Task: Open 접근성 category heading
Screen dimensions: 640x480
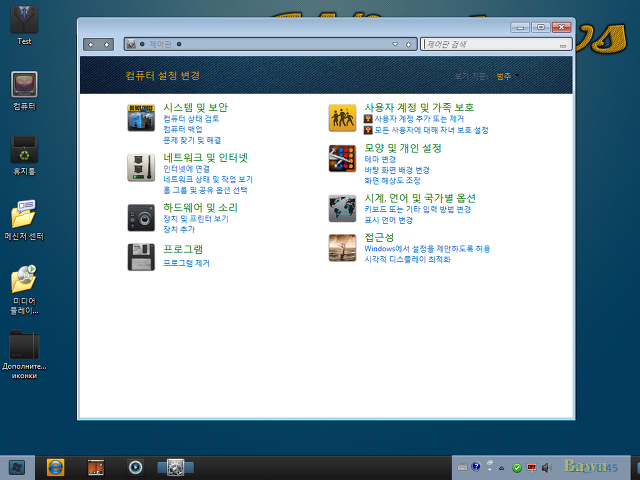Action: (379, 238)
